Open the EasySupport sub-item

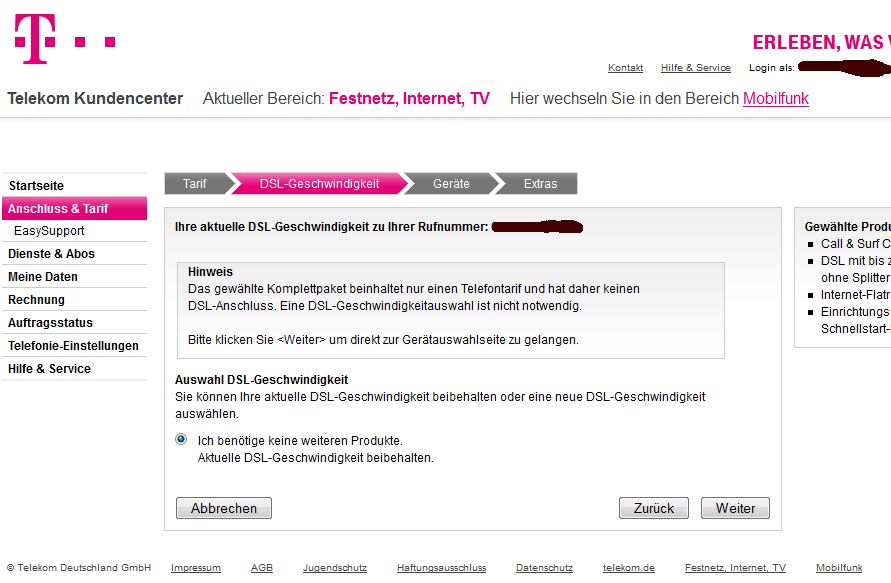(49, 231)
